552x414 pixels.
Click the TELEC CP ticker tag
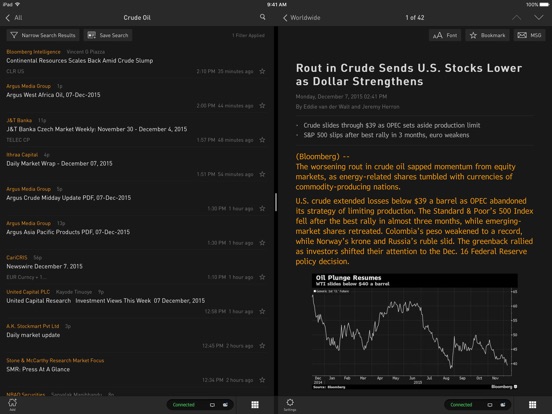pos(18,140)
